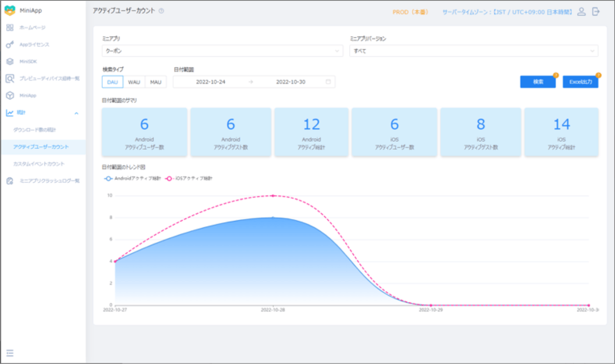This screenshot has width=615, height=364.
Task: Click the 検索 button
Action: click(537, 82)
